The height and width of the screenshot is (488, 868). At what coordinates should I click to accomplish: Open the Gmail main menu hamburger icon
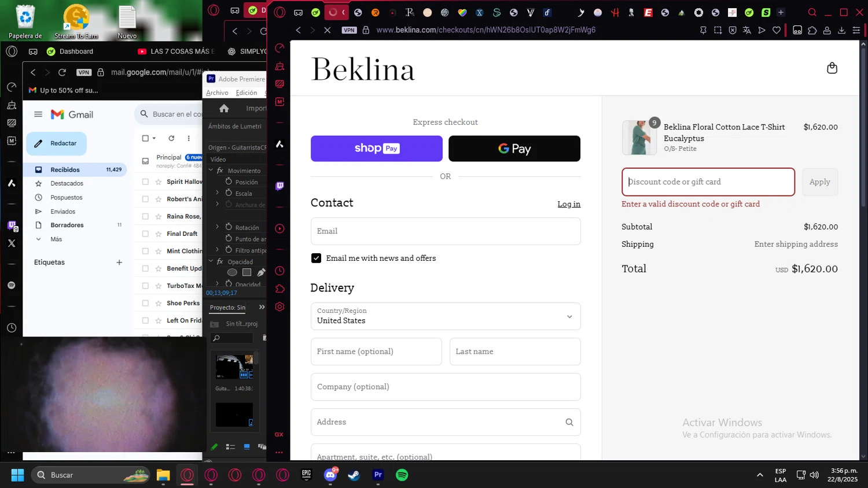coord(38,114)
